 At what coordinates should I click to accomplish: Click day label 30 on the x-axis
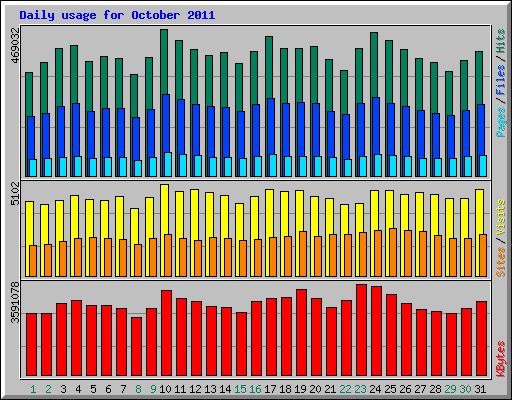point(465,389)
